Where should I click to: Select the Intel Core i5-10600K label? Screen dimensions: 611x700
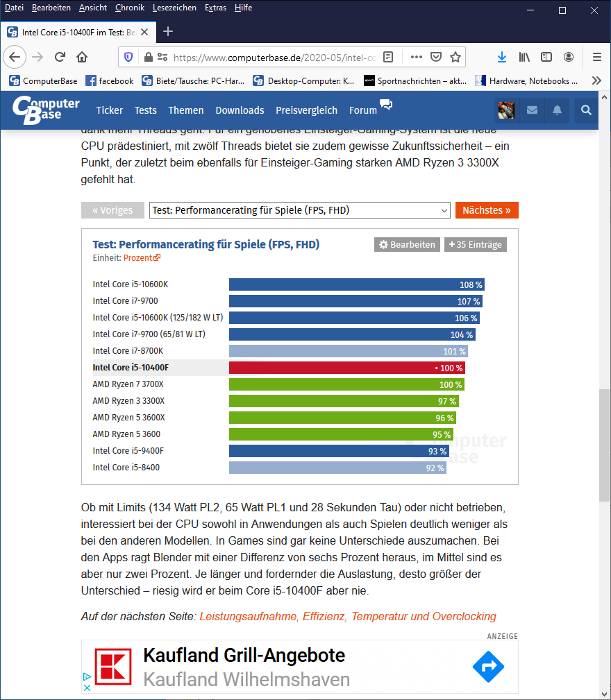[x=131, y=284]
